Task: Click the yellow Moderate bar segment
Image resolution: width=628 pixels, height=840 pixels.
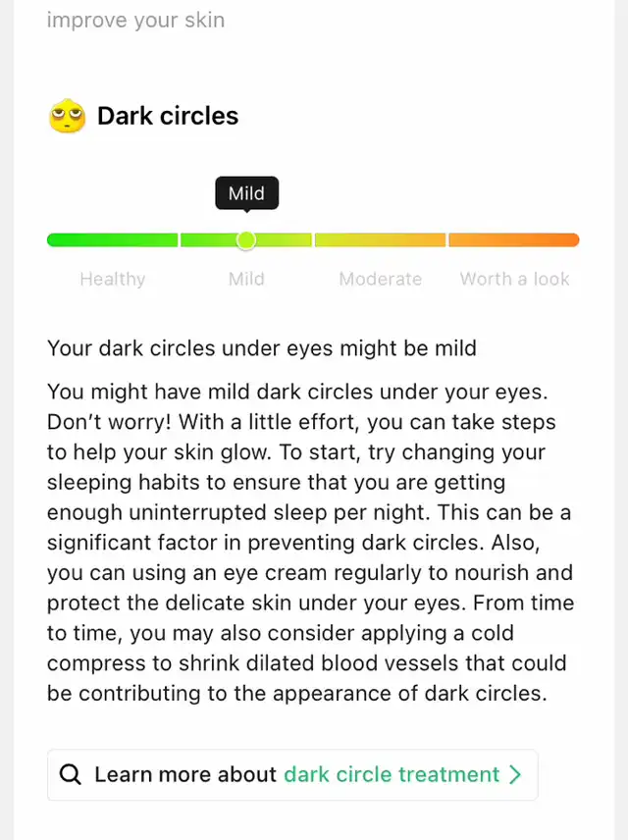Action: 381,240
